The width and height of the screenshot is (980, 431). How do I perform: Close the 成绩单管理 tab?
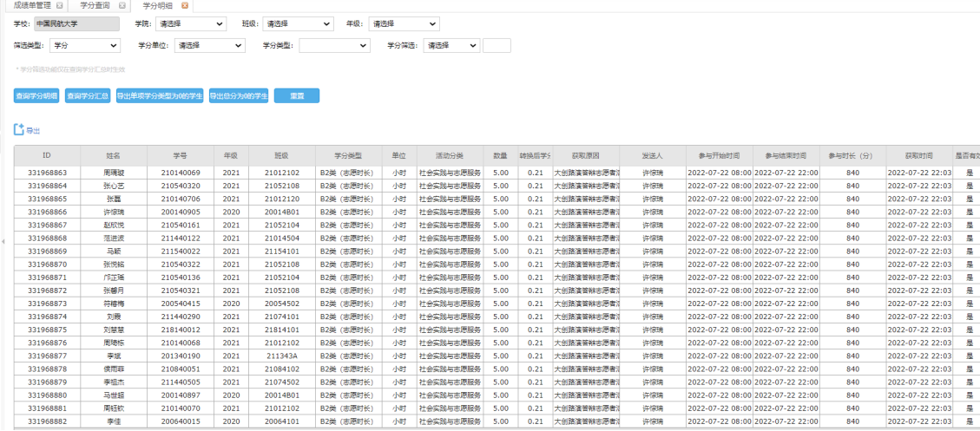[59, 5]
